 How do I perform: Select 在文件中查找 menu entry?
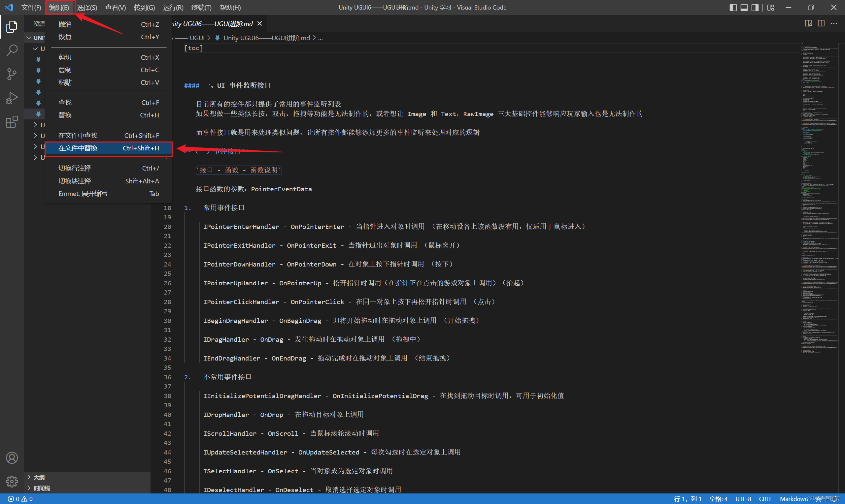click(109, 136)
